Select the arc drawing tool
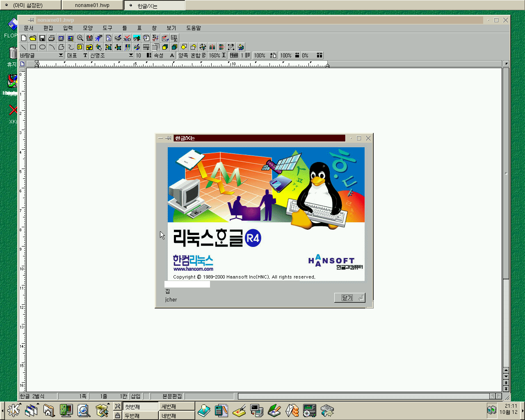525x420 pixels. point(52,47)
